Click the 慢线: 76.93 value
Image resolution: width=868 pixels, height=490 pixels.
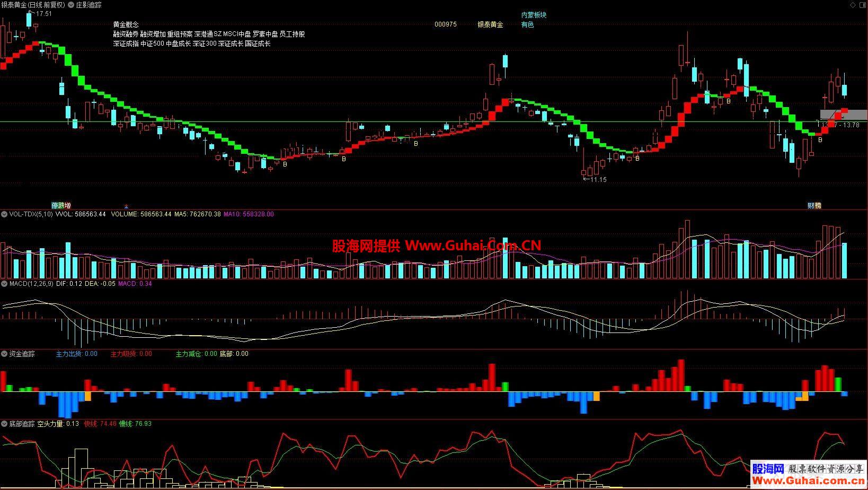coord(135,424)
